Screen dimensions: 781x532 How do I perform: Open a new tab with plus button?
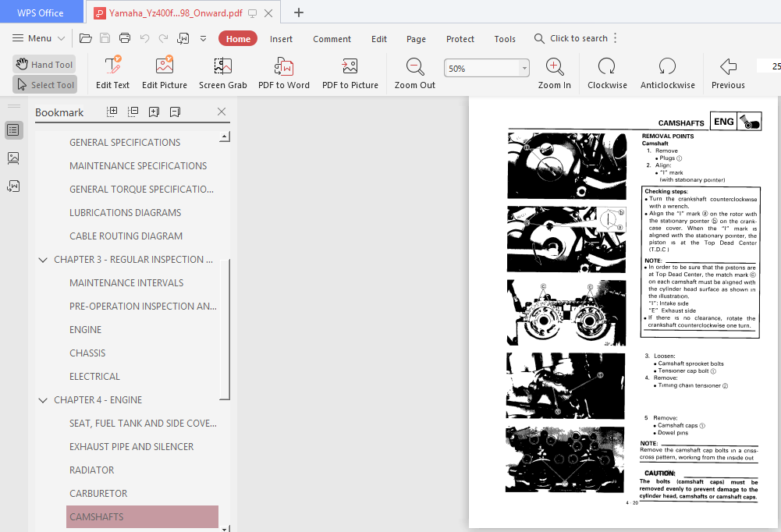298,12
